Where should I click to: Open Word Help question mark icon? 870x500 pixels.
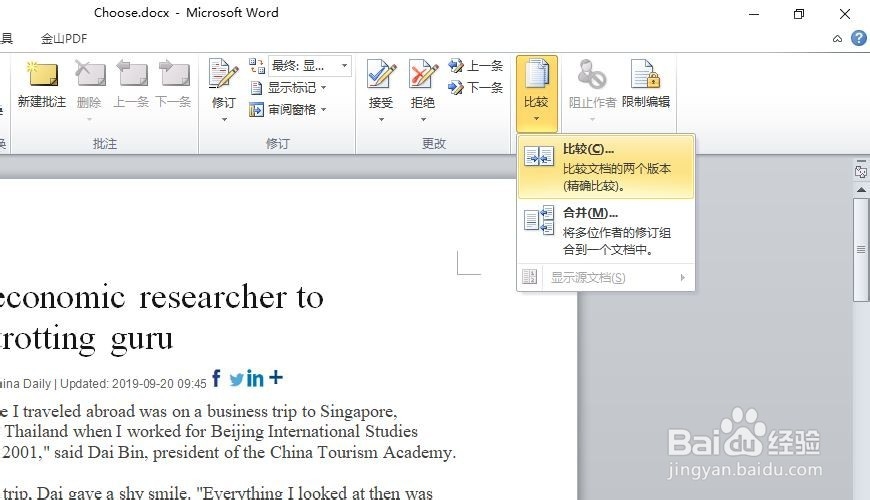(859, 38)
